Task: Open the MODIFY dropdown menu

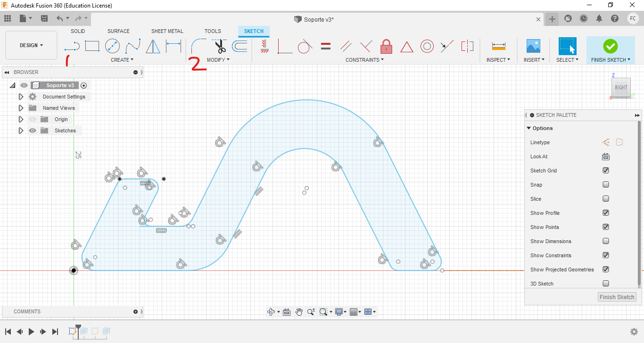Action: coord(218,60)
